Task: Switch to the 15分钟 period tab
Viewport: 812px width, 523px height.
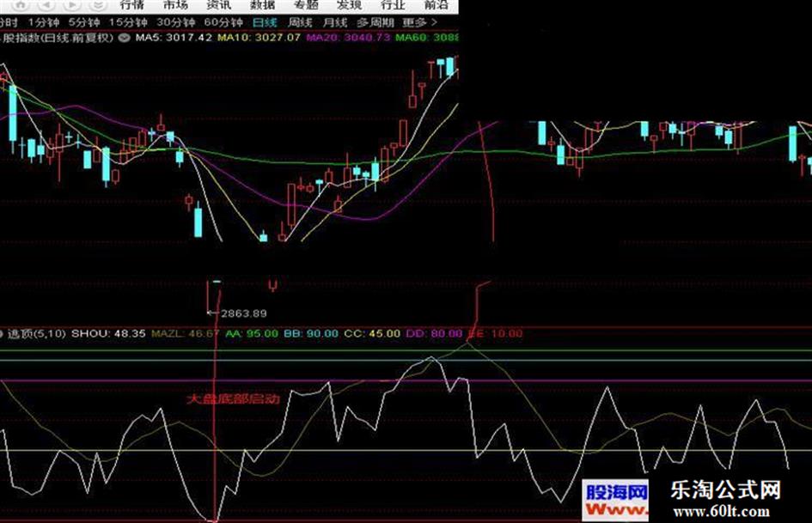Action: coord(128,22)
